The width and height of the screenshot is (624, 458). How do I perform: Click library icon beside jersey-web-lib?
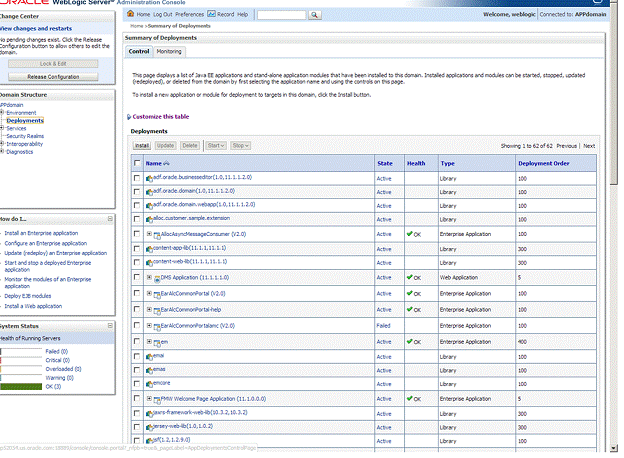click(150, 427)
